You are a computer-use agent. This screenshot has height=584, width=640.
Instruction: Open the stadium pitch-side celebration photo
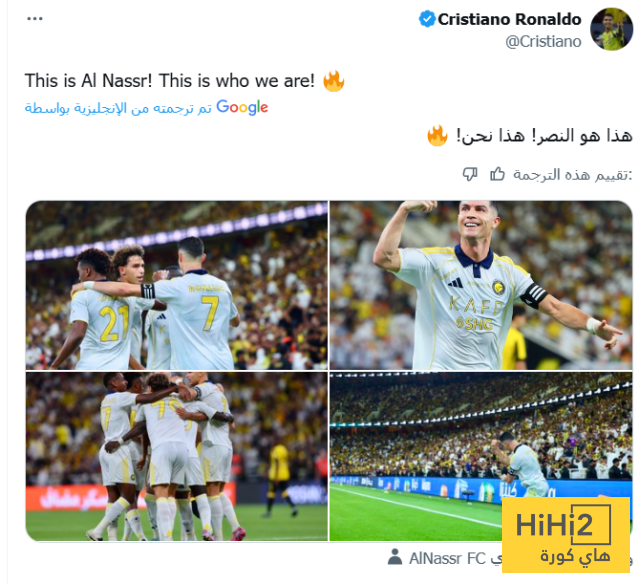click(481, 456)
